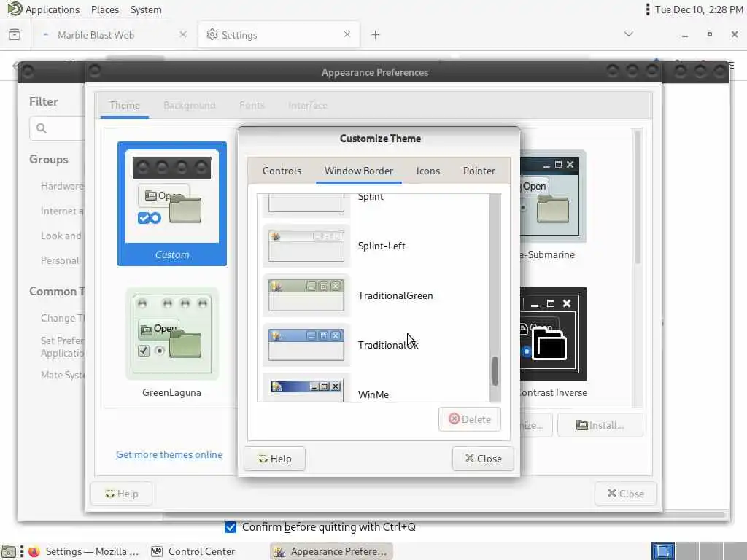747x560 pixels.
Task: Click Close in Appearance Preferences window
Action: (625, 494)
